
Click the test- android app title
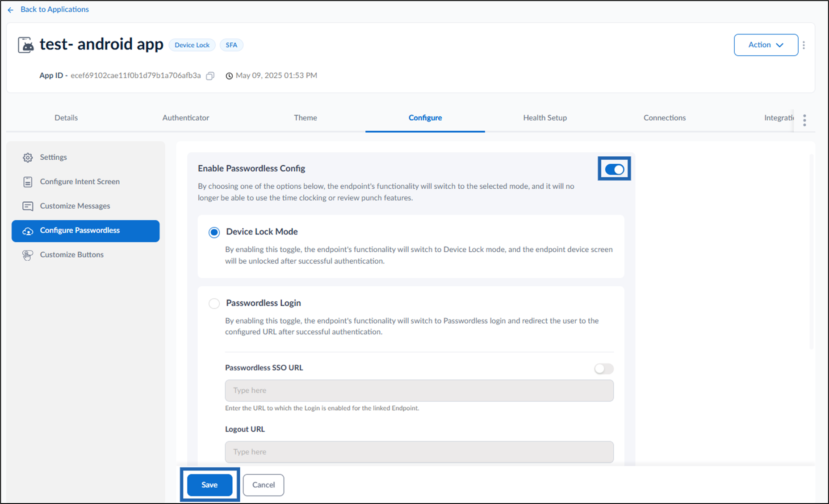(101, 44)
